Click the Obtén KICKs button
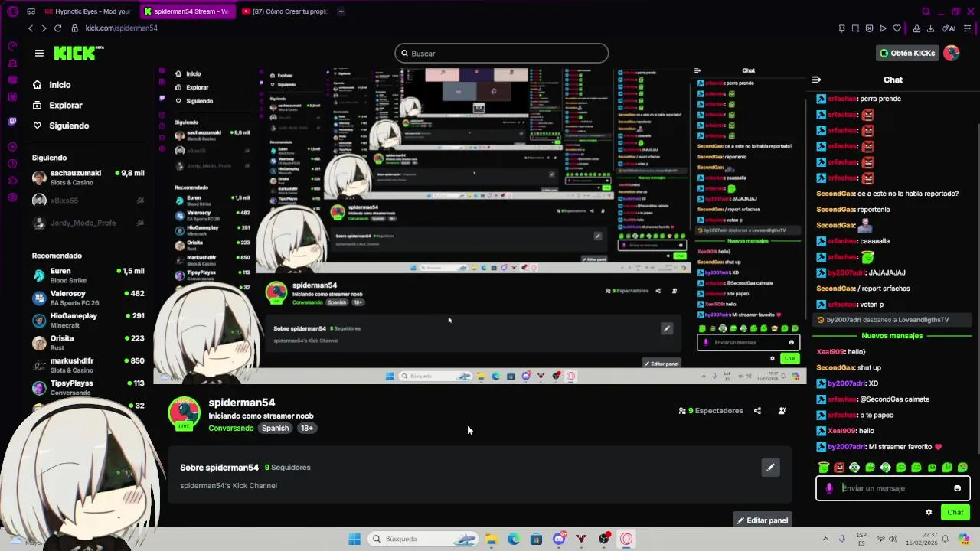Viewport: 980px width, 551px height. 907,53
